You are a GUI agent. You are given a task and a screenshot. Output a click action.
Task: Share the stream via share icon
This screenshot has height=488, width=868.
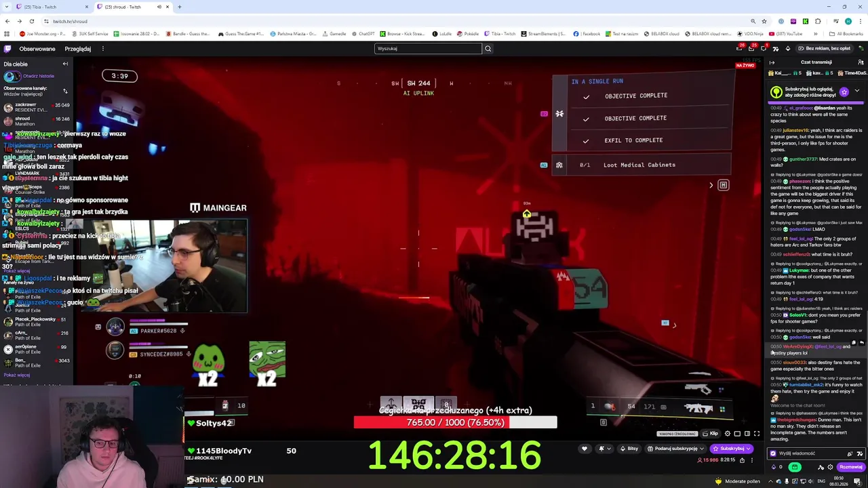pos(742,460)
